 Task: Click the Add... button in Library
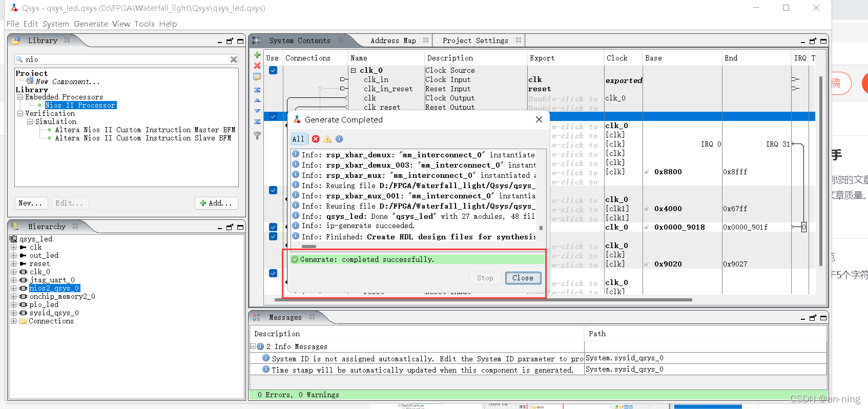216,203
